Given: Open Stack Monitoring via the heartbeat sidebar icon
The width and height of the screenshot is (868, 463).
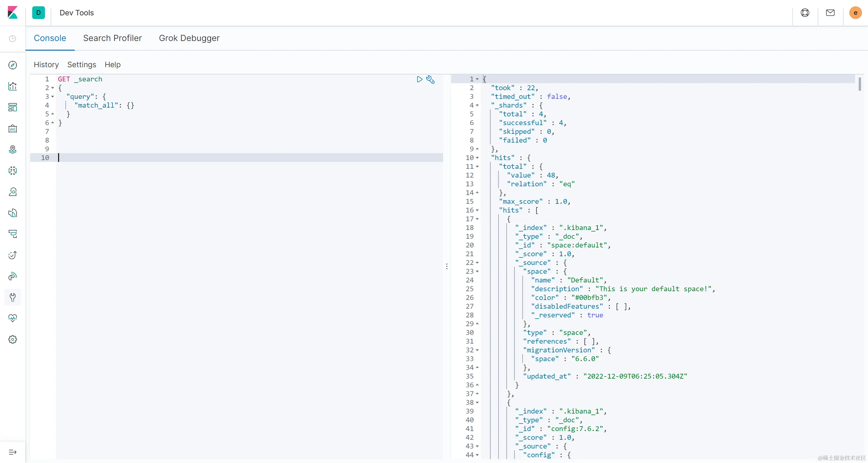Looking at the screenshot, I should 12,318.
